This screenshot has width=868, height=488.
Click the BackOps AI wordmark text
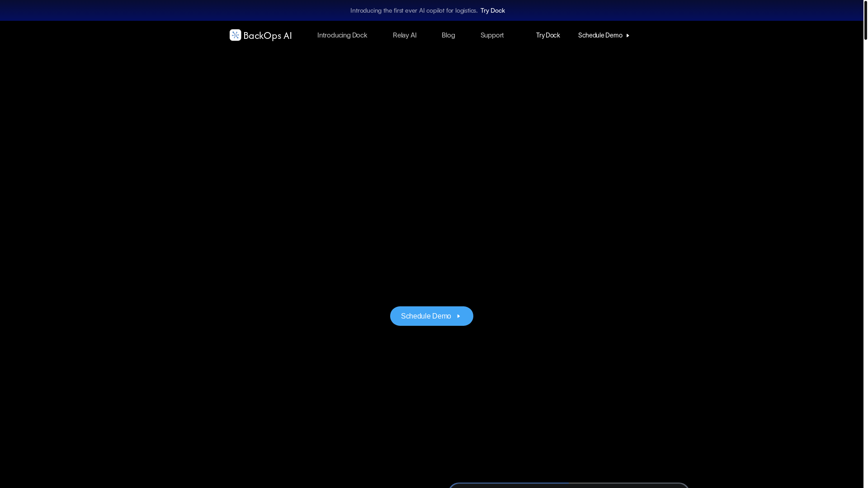click(268, 36)
